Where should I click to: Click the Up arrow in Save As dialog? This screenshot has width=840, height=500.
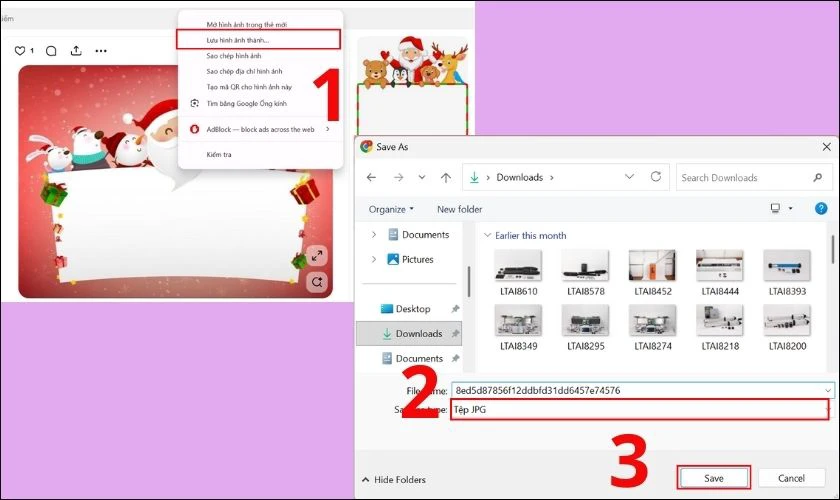(447, 177)
